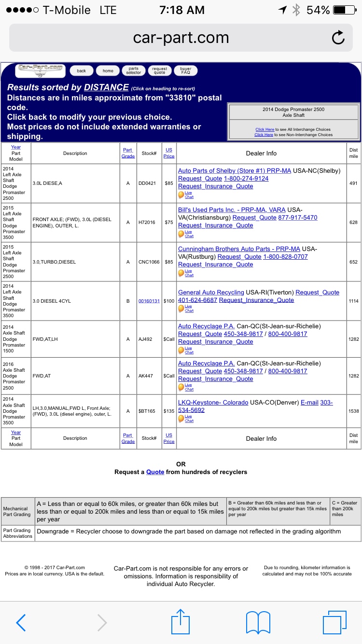Open Safari tabs overview icon

point(334,622)
